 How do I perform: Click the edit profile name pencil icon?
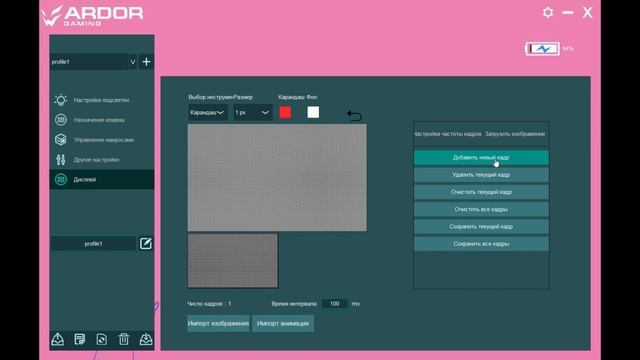146,244
